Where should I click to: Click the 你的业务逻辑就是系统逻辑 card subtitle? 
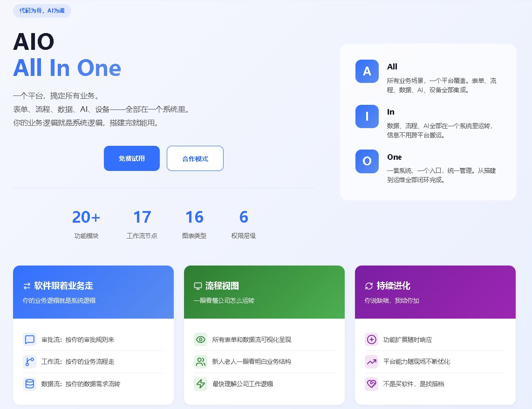pyautogui.click(x=59, y=300)
